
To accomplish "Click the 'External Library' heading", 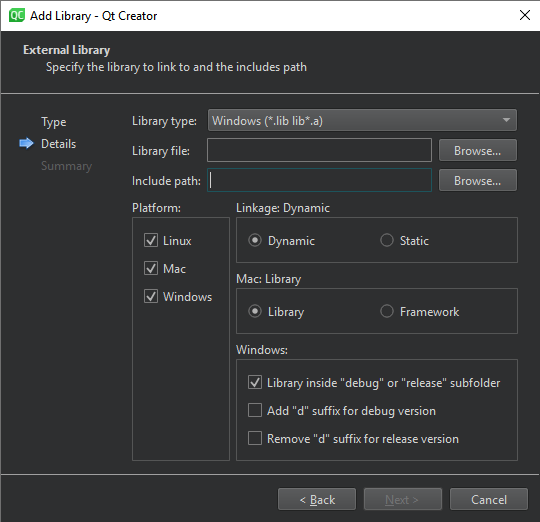I will (x=66, y=50).
